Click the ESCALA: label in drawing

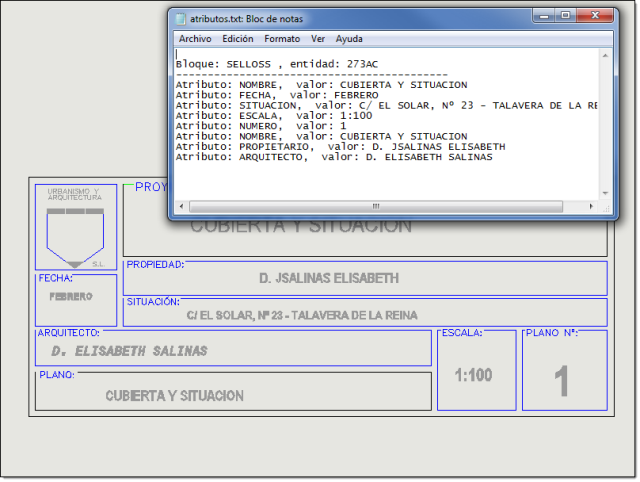point(462,333)
